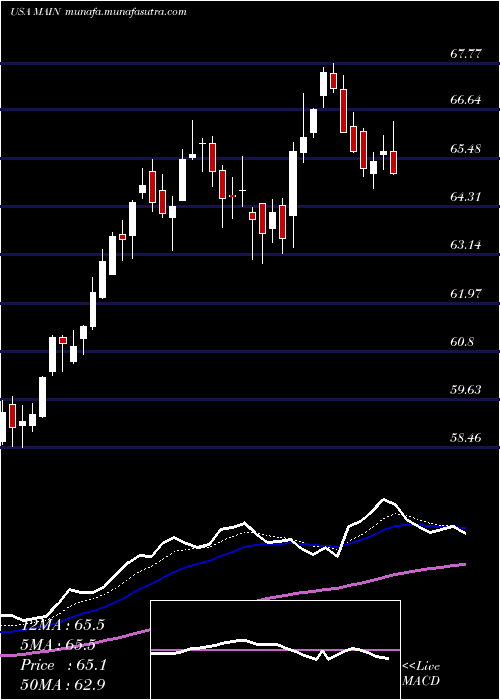
Task: Click the 65.48 price level label
Action: pyautogui.click(x=466, y=149)
